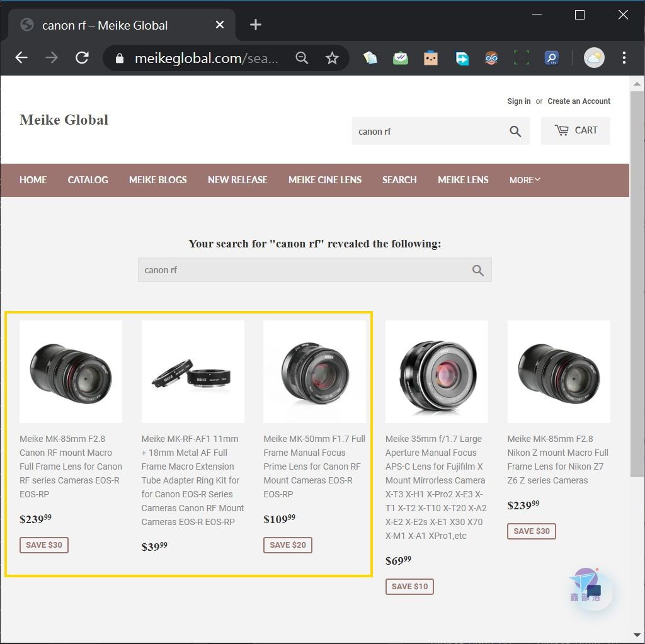The width and height of the screenshot is (645, 644).
Task: Click the browser forward arrow
Action: tap(52, 57)
